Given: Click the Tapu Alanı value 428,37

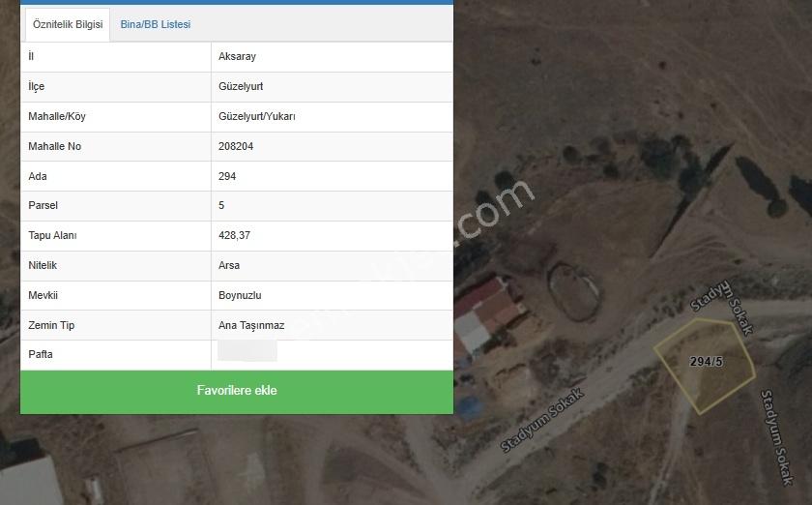Looking at the screenshot, I should point(234,235).
